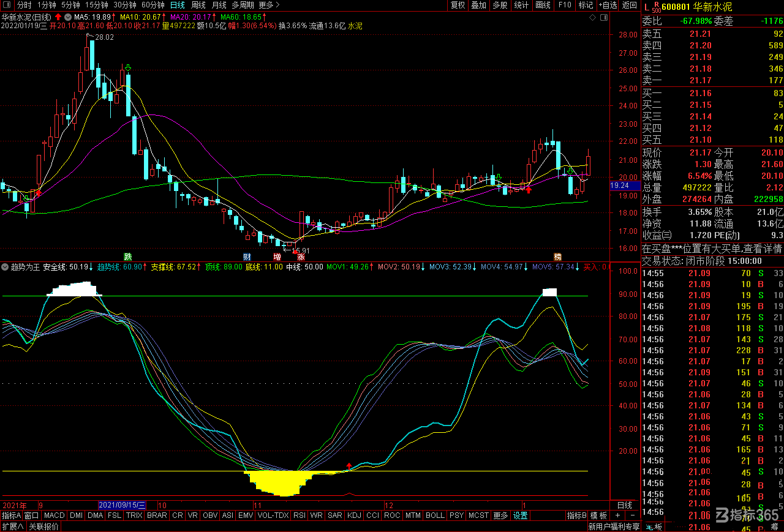Select the KDJ indicator tab

point(354,515)
